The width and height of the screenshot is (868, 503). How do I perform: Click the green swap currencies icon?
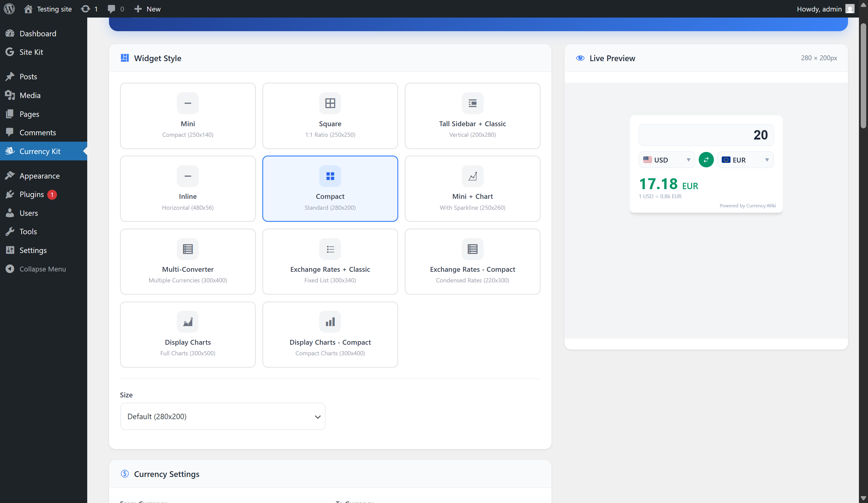click(706, 160)
